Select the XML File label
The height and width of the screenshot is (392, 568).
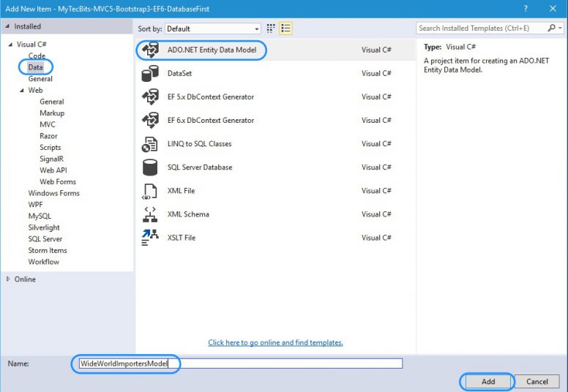point(181,191)
